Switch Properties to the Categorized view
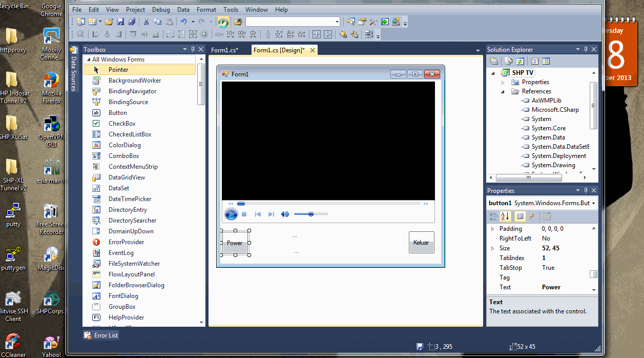This screenshot has width=644, height=358. tap(493, 216)
